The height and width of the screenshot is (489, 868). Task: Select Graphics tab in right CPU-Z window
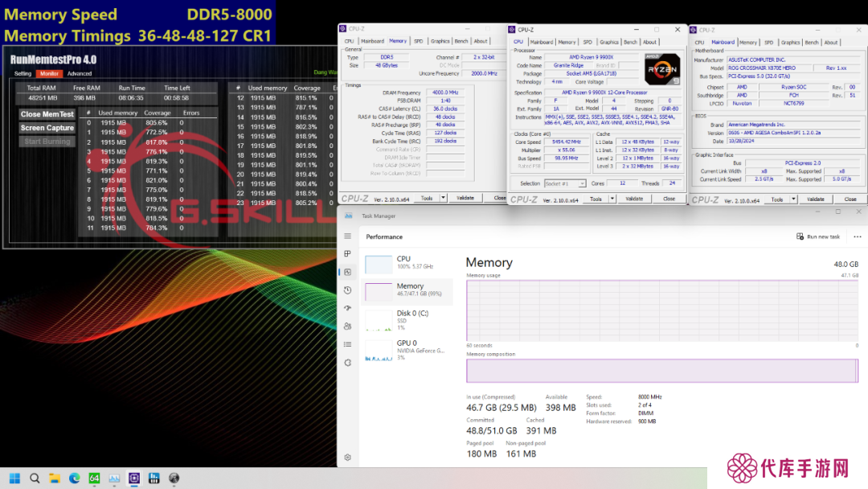(791, 42)
